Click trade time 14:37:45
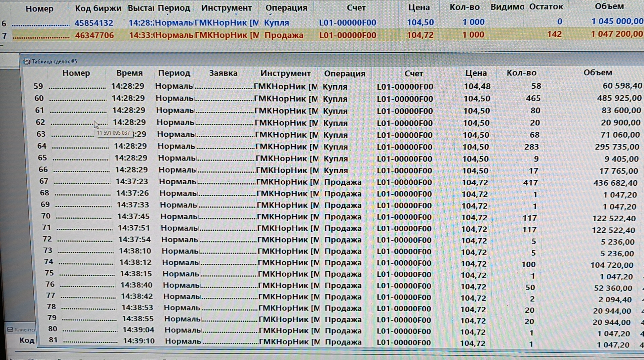The image size is (644, 360). coord(133,217)
